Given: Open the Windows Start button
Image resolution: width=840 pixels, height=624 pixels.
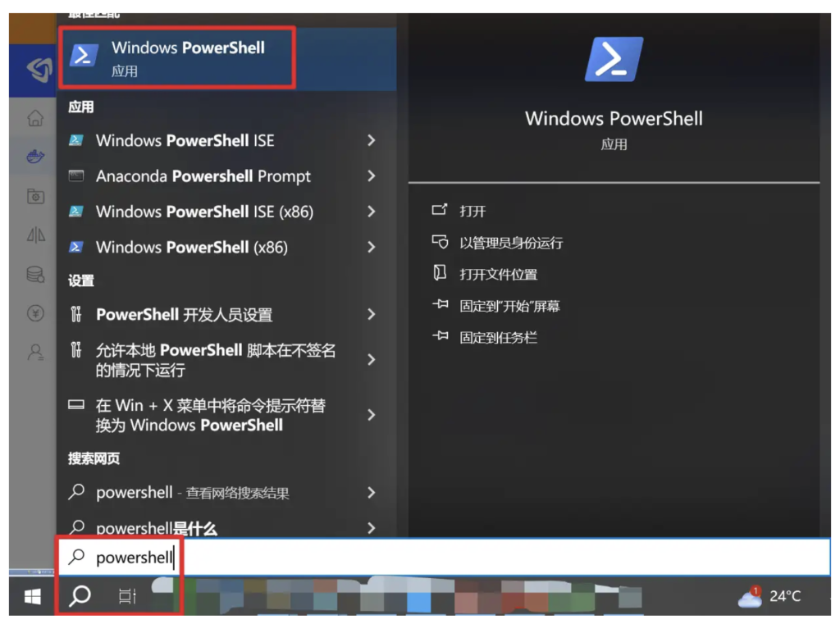Looking at the screenshot, I should click(x=33, y=596).
